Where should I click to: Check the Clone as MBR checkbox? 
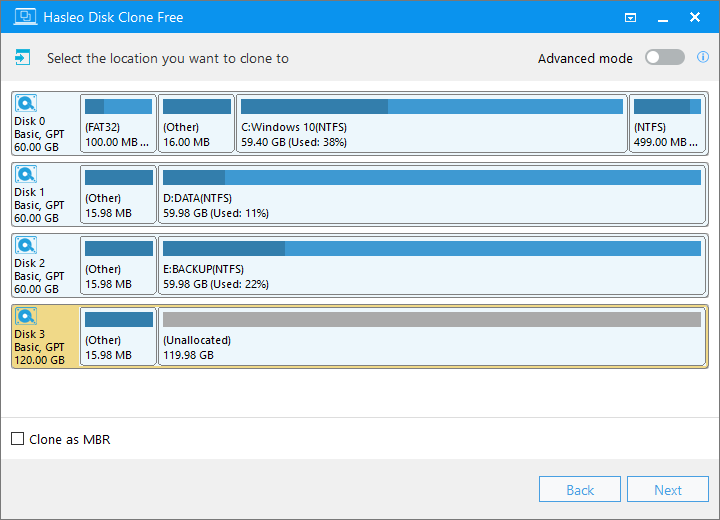pyautogui.click(x=17, y=439)
